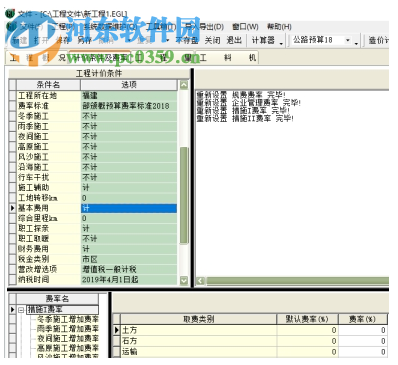398x365 pixels.
Task: Click the log line 重新设置 企业管理费率 完毕!
Action: [248, 103]
